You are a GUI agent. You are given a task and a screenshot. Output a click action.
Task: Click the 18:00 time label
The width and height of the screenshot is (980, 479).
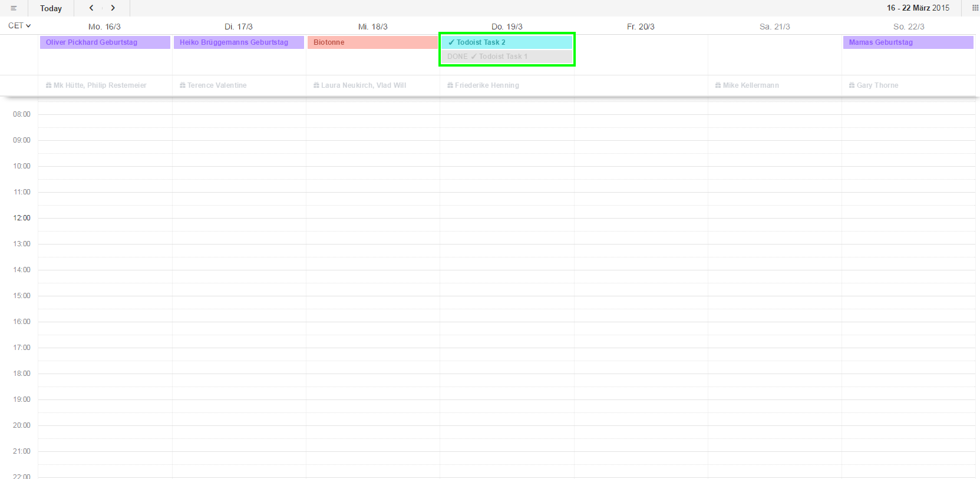(22, 374)
